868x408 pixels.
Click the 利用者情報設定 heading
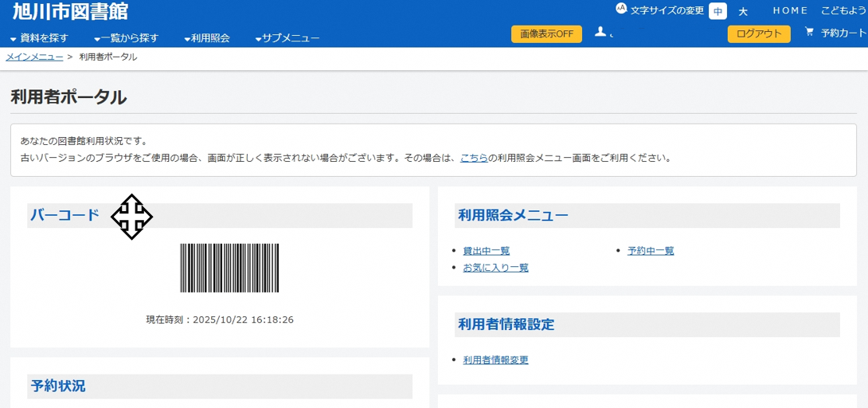(x=506, y=324)
